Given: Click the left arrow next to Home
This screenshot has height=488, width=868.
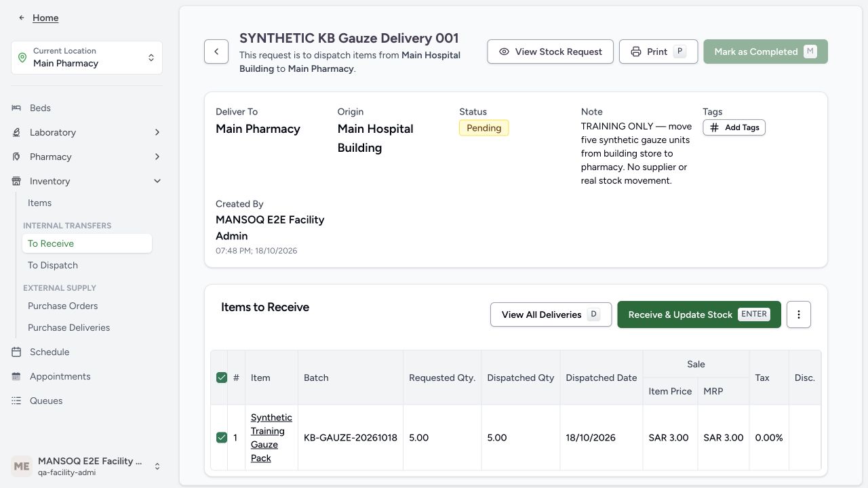Looking at the screenshot, I should (22, 18).
